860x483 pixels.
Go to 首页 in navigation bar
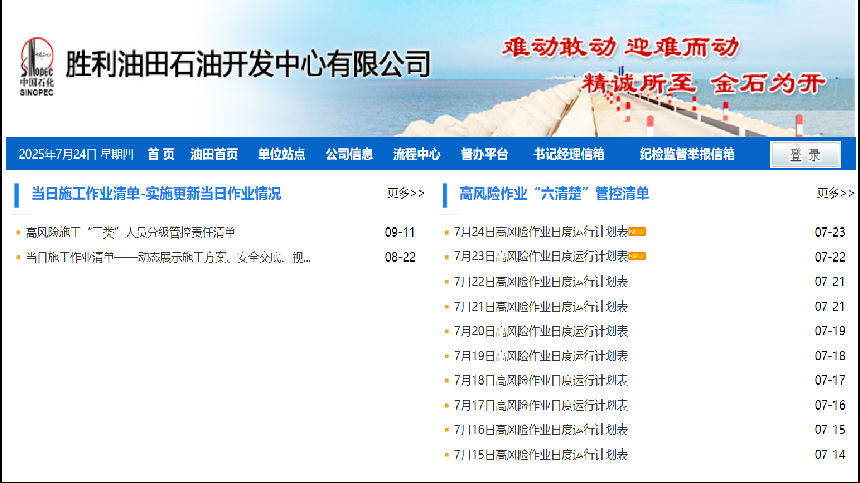click(x=161, y=154)
